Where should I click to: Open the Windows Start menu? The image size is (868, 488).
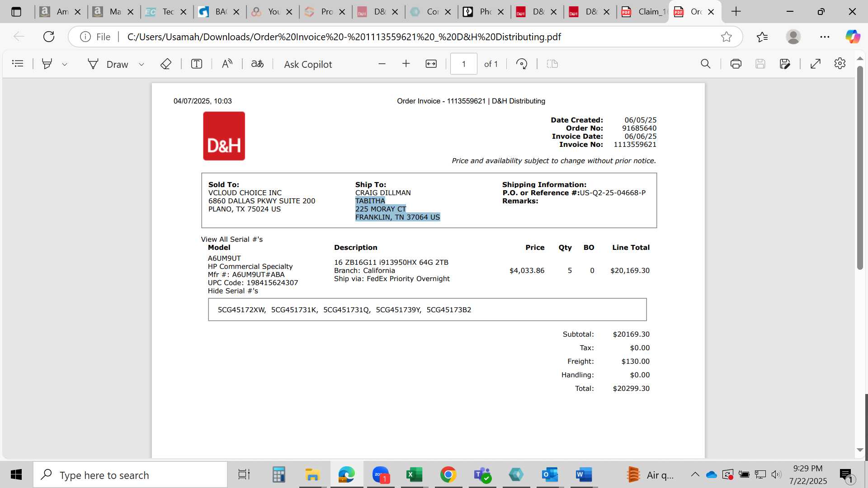pos(16,475)
